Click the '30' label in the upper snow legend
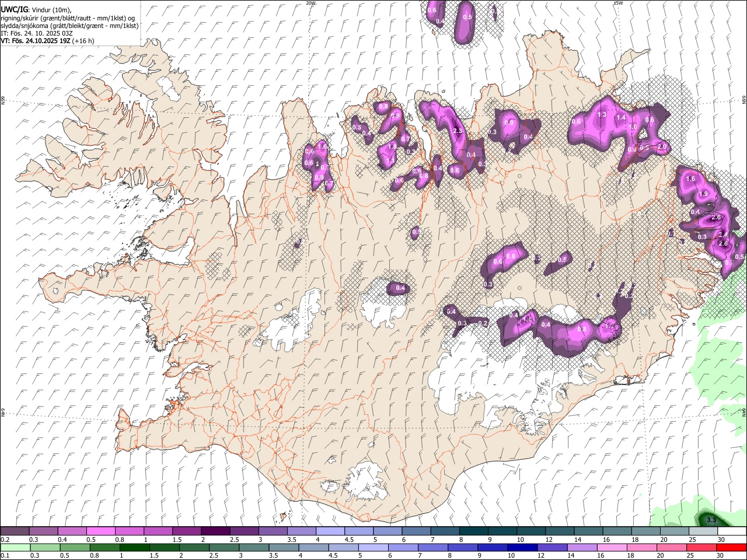 coord(721,540)
